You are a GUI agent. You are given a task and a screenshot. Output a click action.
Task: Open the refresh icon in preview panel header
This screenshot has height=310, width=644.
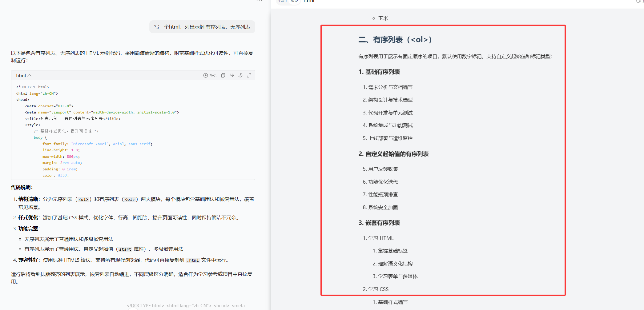[639, 1]
